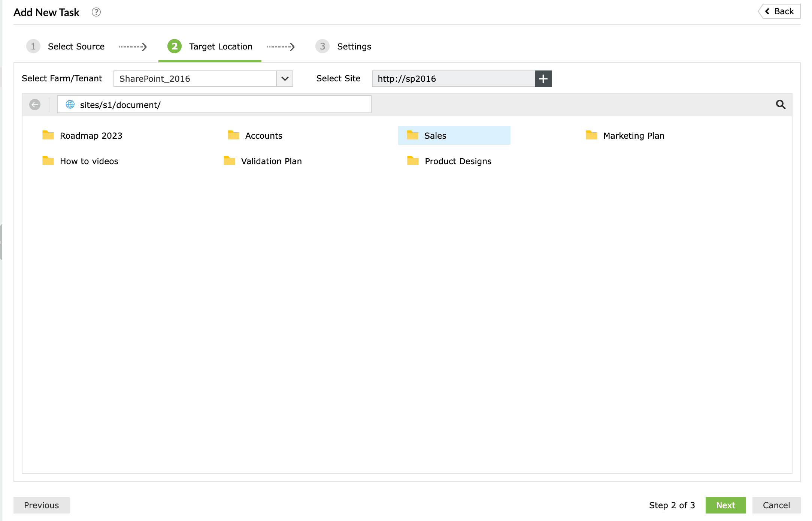Expand the Select Farm/Tenant dropdown
812x521 pixels.
285,79
